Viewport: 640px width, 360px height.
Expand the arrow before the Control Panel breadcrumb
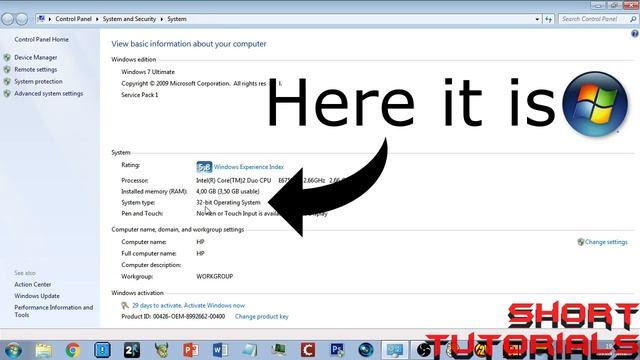click(x=50, y=19)
